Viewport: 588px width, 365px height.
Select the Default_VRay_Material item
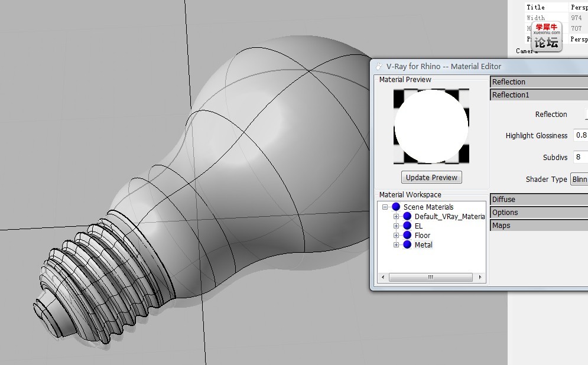point(450,216)
